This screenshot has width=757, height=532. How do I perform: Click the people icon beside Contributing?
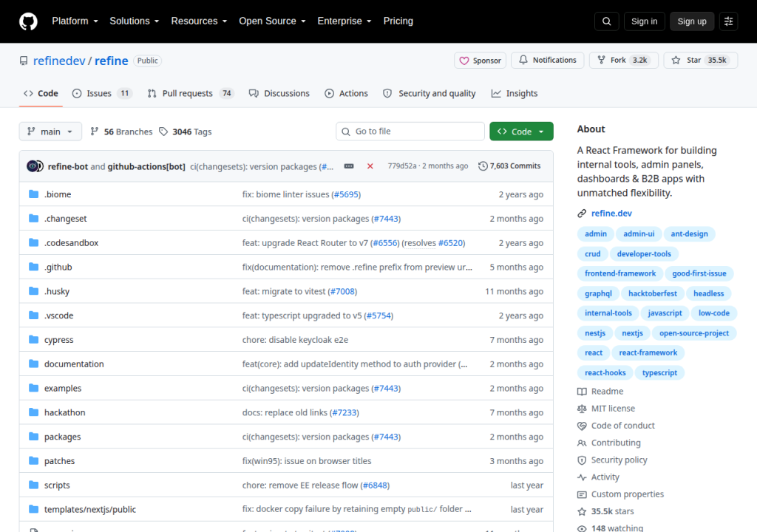[x=582, y=443]
